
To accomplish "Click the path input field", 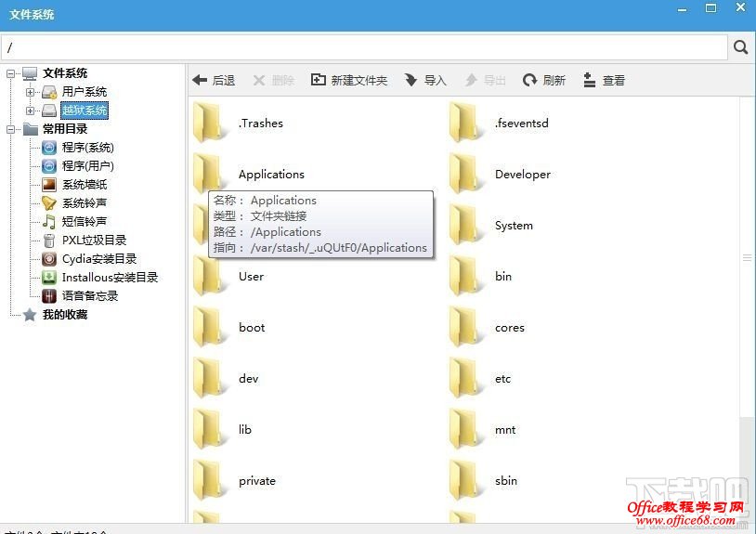I will click(x=364, y=47).
